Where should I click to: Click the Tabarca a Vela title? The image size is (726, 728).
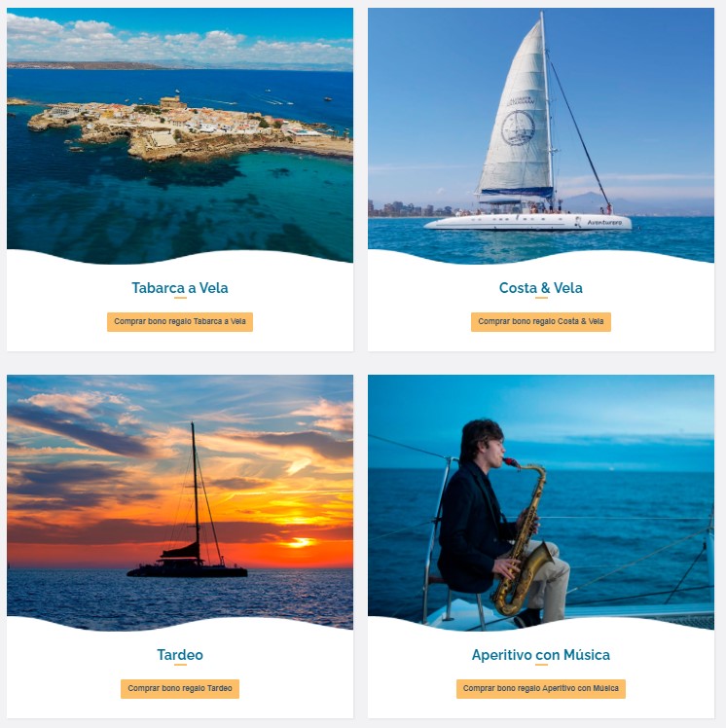(x=180, y=288)
